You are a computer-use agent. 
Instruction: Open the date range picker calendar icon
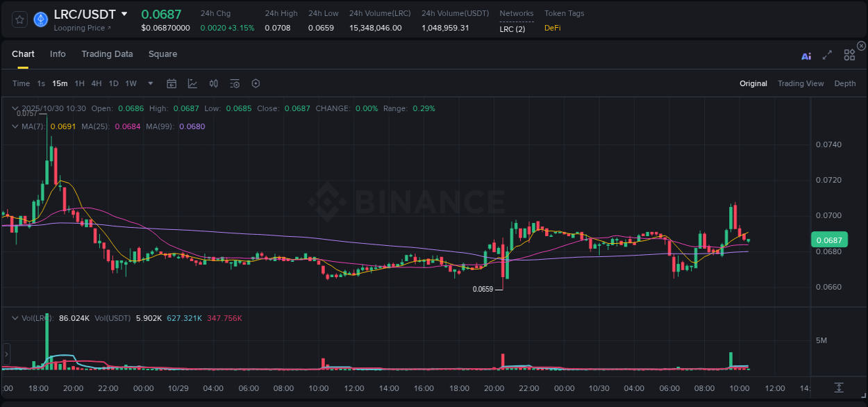coord(172,83)
